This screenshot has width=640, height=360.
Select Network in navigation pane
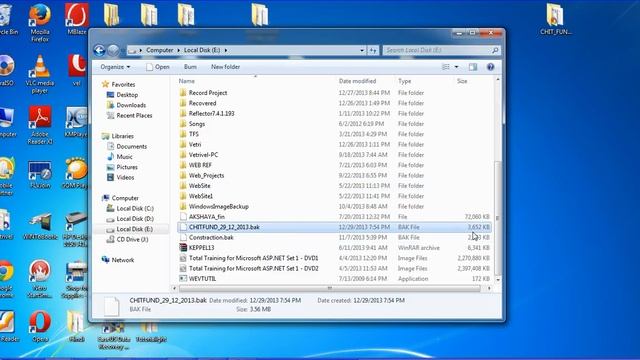(x=122, y=260)
